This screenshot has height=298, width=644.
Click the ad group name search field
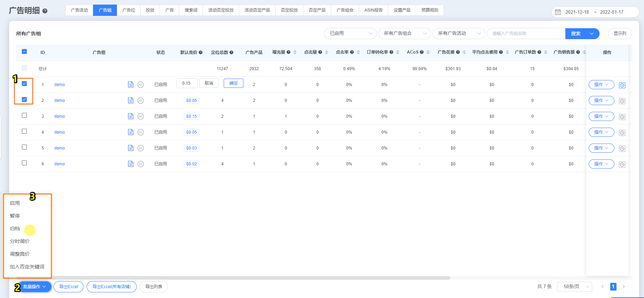pos(526,34)
